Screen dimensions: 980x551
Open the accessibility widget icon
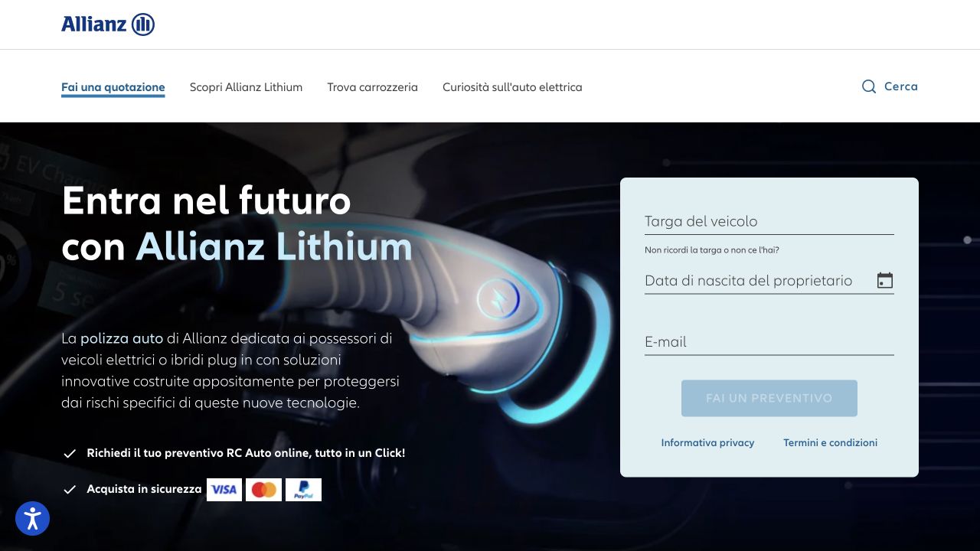[x=32, y=519]
